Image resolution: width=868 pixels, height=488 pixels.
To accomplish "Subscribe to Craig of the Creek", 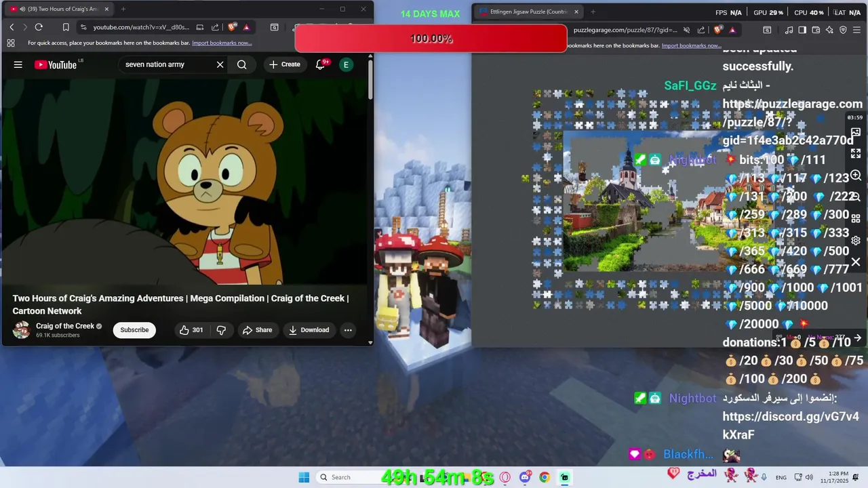I will click(134, 330).
